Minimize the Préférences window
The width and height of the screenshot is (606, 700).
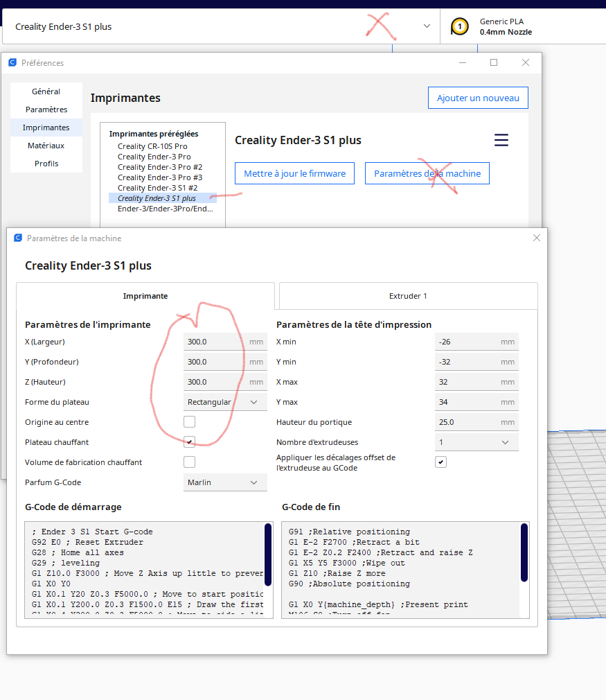[x=463, y=62]
